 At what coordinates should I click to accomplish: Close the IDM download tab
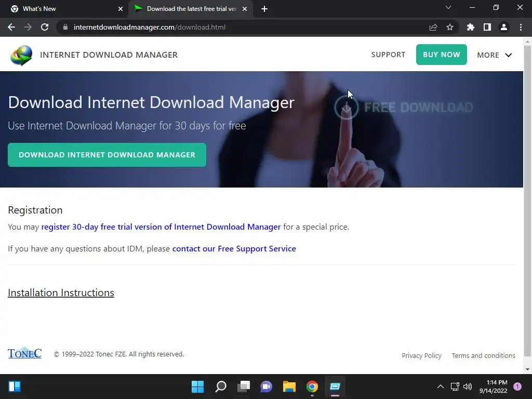[x=245, y=9]
